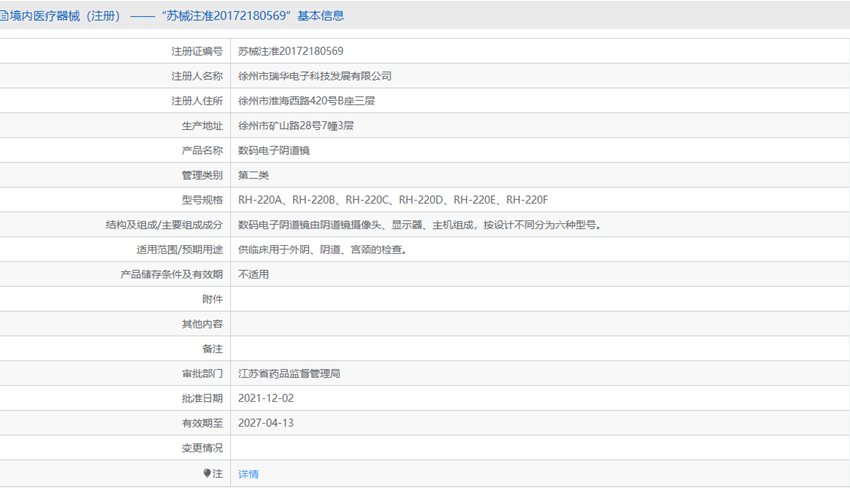
Task: Click the 注册人住所 label
Action: pyautogui.click(x=197, y=101)
